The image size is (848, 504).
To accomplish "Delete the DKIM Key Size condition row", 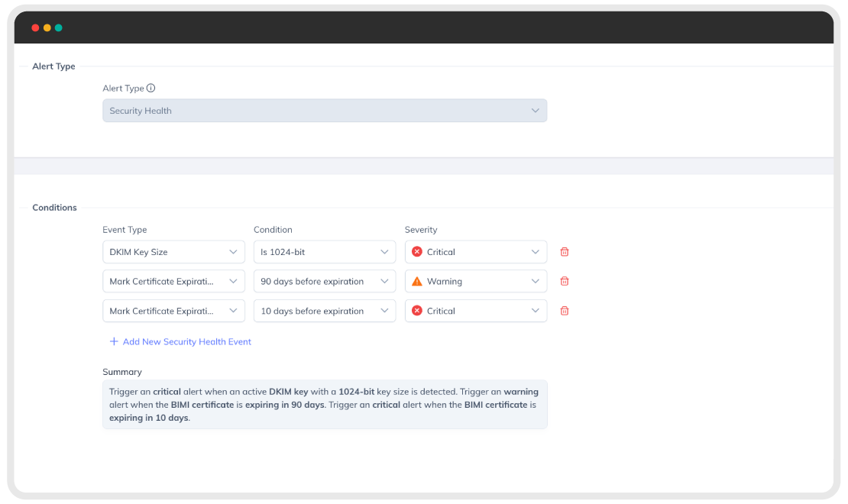I will [x=564, y=252].
